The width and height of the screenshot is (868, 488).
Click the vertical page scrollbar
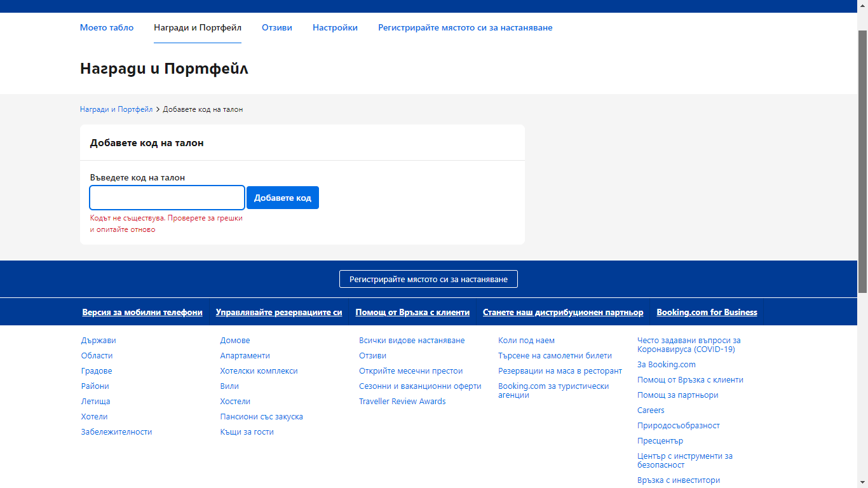862,159
